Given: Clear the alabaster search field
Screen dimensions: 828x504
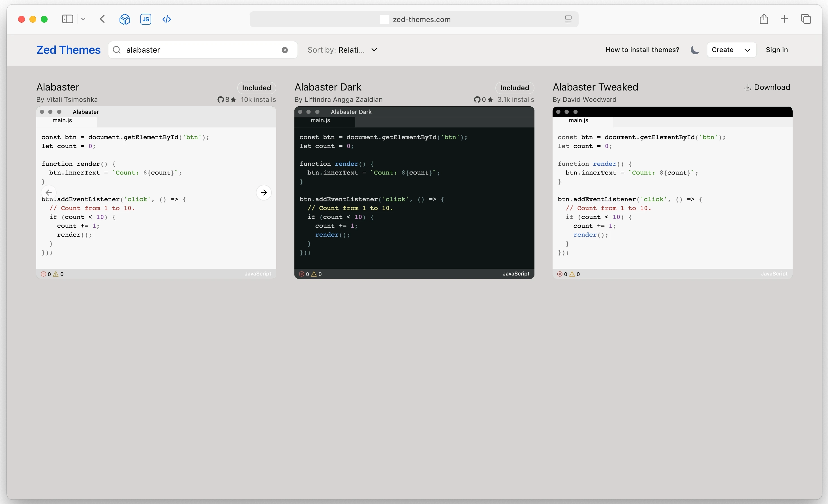Looking at the screenshot, I should pos(284,50).
